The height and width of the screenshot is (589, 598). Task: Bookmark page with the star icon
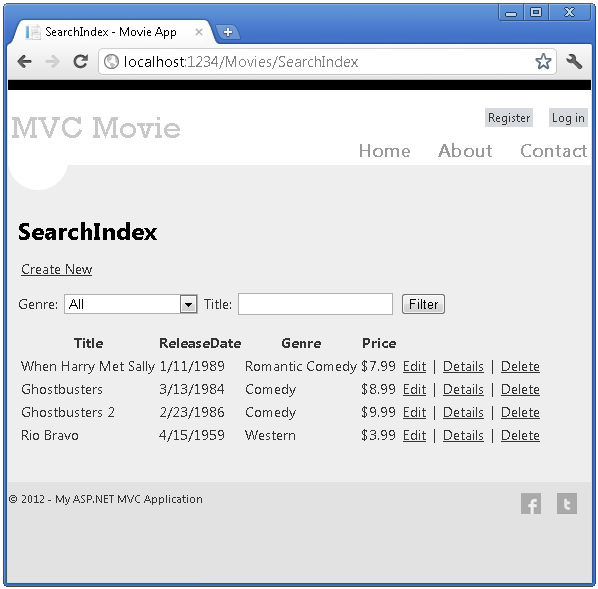[543, 61]
